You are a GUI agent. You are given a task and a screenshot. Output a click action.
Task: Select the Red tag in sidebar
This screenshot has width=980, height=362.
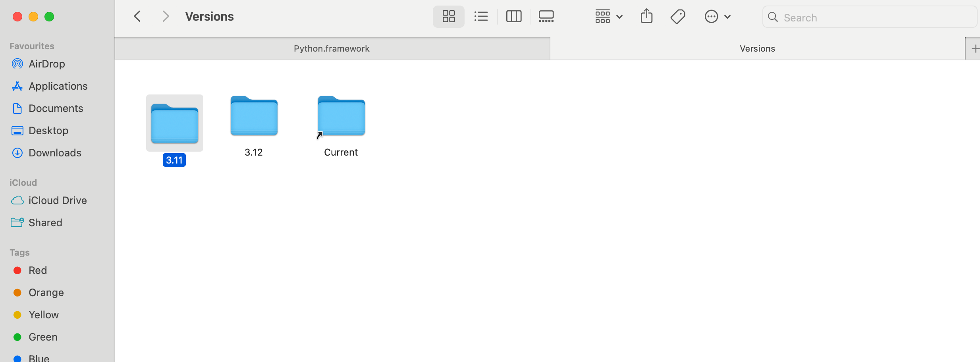tap(38, 270)
